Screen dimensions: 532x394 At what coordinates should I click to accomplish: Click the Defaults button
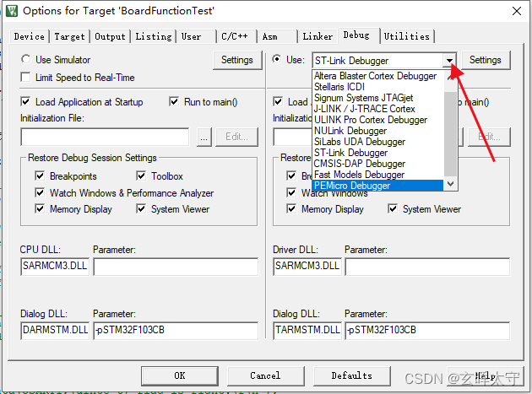click(352, 375)
